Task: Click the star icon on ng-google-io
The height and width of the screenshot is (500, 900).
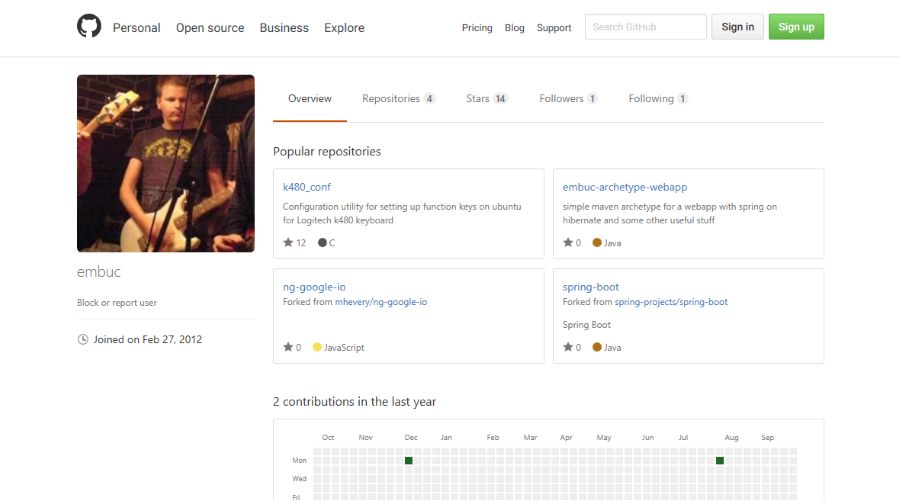Action: [x=288, y=348]
